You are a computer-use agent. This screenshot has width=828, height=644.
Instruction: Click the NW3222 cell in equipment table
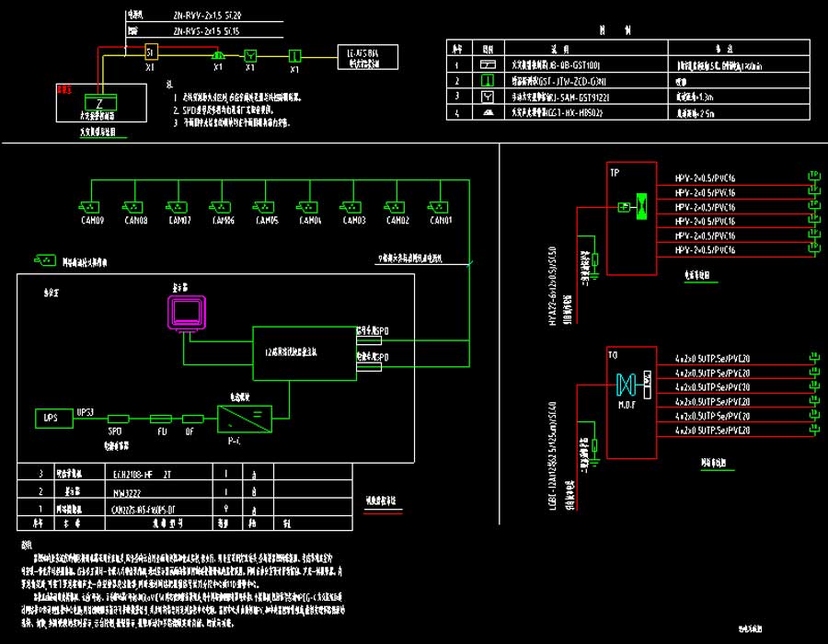point(144,493)
